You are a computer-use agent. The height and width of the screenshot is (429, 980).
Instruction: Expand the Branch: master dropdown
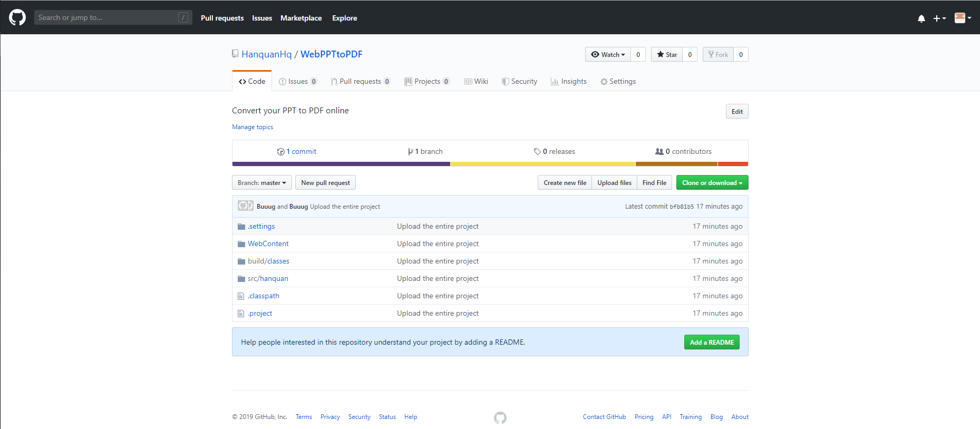click(262, 182)
